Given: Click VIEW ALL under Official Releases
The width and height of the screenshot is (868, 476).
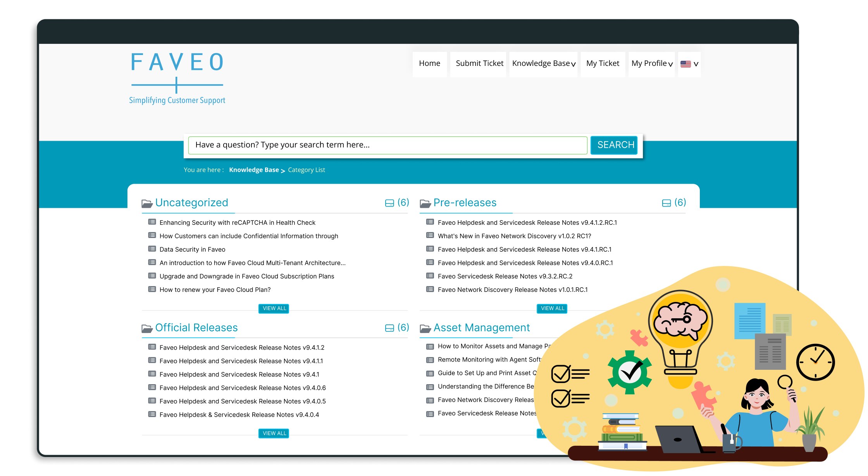Looking at the screenshot, I should click(274, 433).
